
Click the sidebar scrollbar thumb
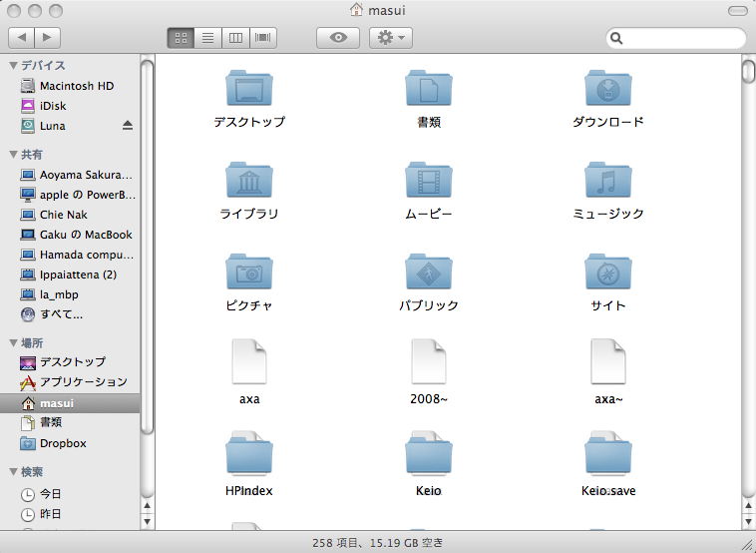[x=147, y=247]
